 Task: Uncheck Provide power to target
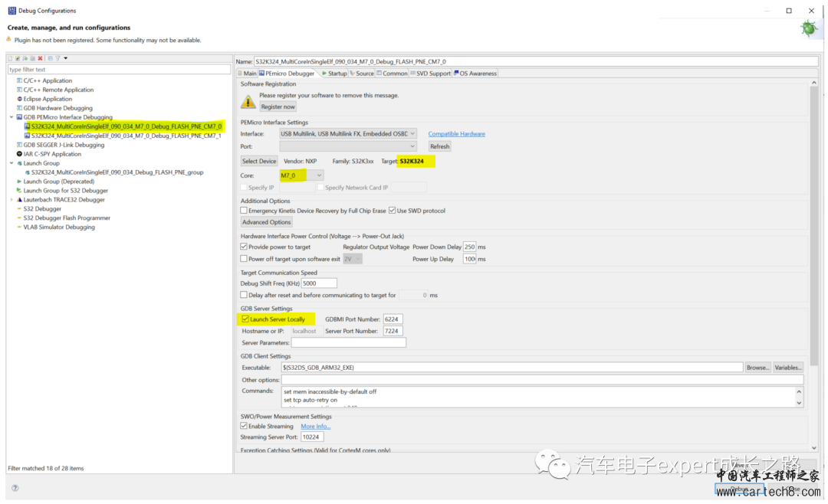244,247
